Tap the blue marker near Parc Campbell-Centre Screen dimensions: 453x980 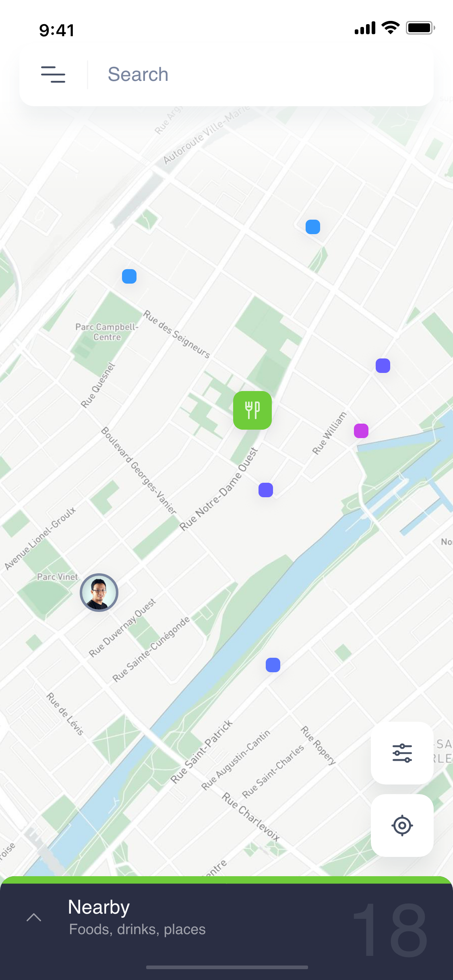[129, 276]
